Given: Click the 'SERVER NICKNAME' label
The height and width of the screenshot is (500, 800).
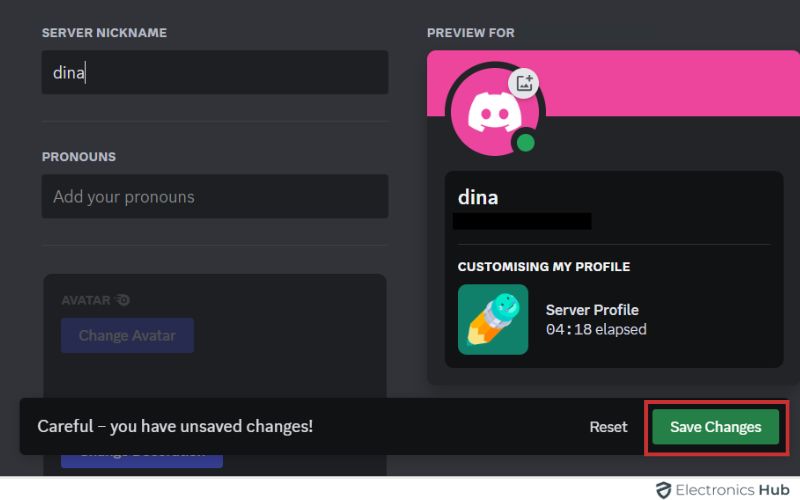Looking at the screenshot, I should pyautogui.click(x=104, y=33).
